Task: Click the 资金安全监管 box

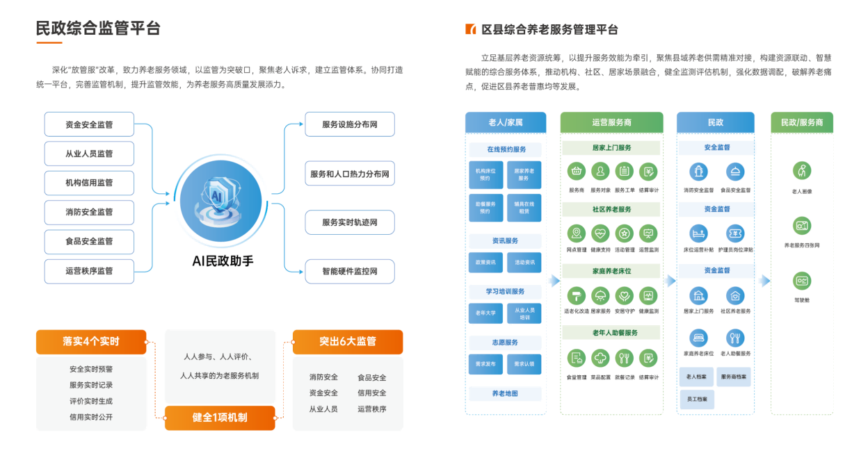Action: [x=89, y=124]
